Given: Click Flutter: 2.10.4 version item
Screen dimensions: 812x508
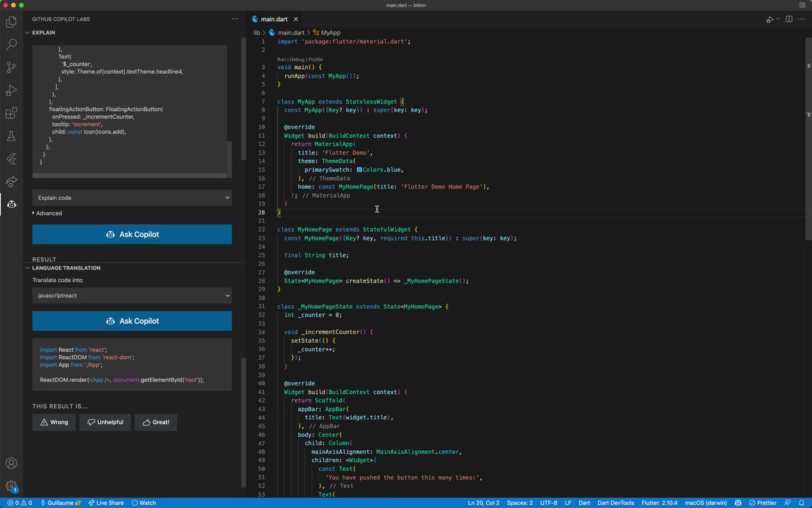Looking at the screenshot, I should (660, 503).
